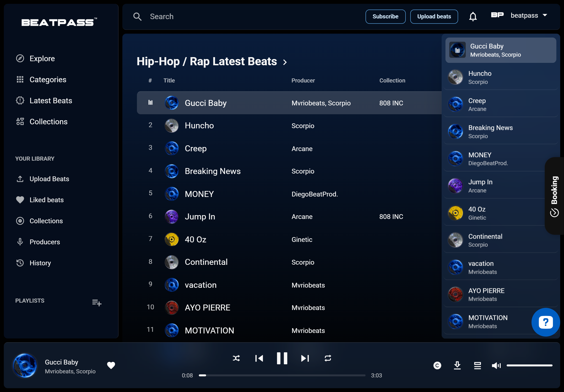Open DiegoBeatProd. producer link in list
Viewport: 564px width, 392px height.
click(315, 194)
